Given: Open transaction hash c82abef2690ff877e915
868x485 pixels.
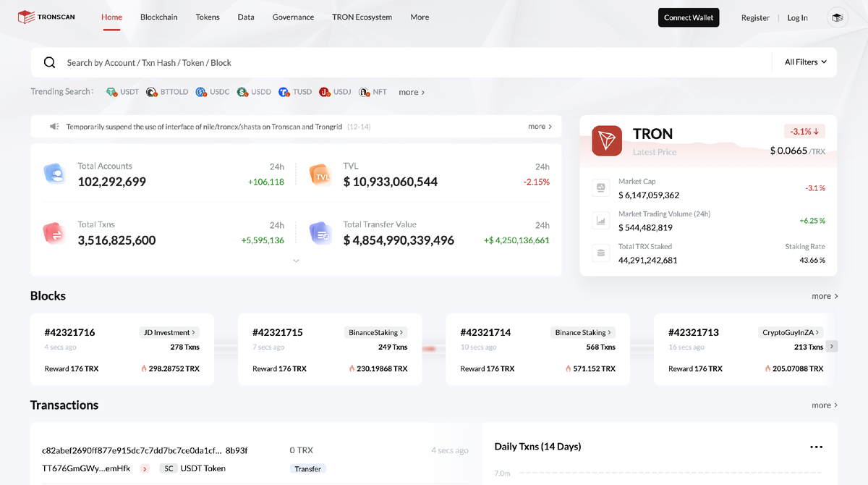Looking at the screenshot, I should [x=145, y=450].
